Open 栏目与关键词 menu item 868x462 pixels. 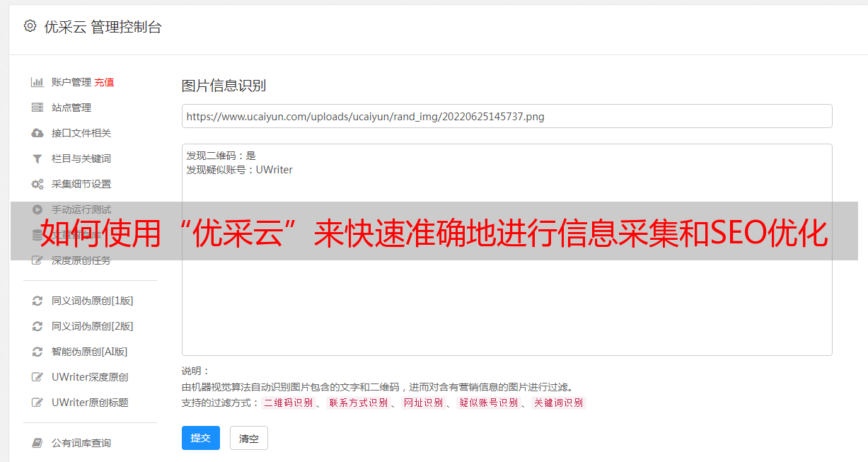(81, 158)
